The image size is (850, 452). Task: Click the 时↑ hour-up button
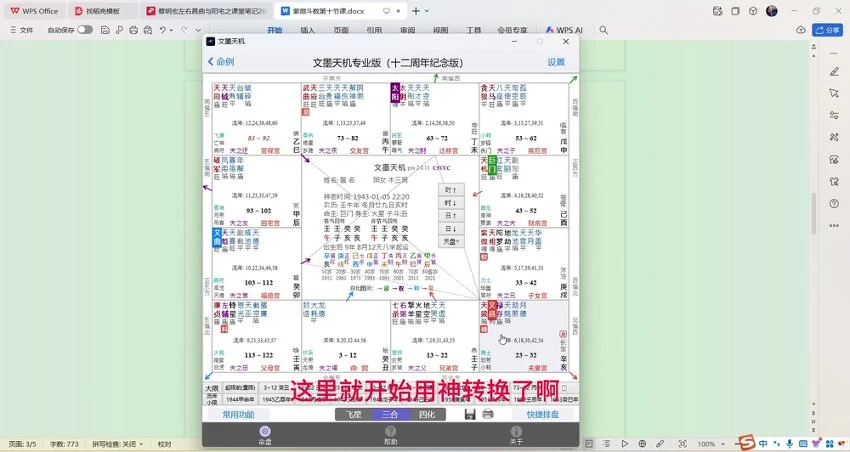(451, 190)
